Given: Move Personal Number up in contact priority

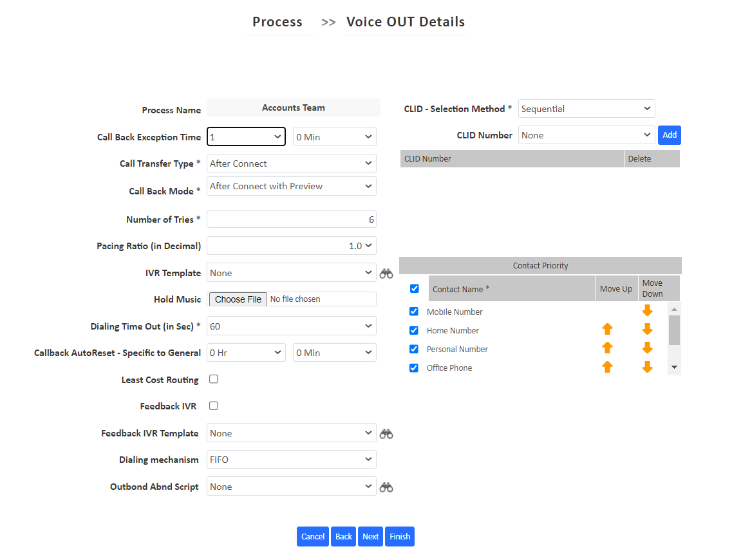Looking at the screenshot, I should [607, 348].
